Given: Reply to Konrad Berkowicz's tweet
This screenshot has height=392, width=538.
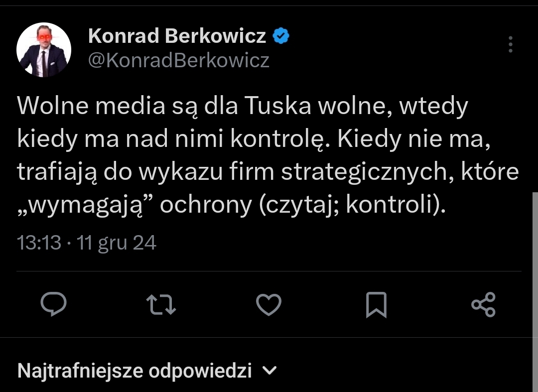Looking at the screenshot, I should tap(54, 304).
